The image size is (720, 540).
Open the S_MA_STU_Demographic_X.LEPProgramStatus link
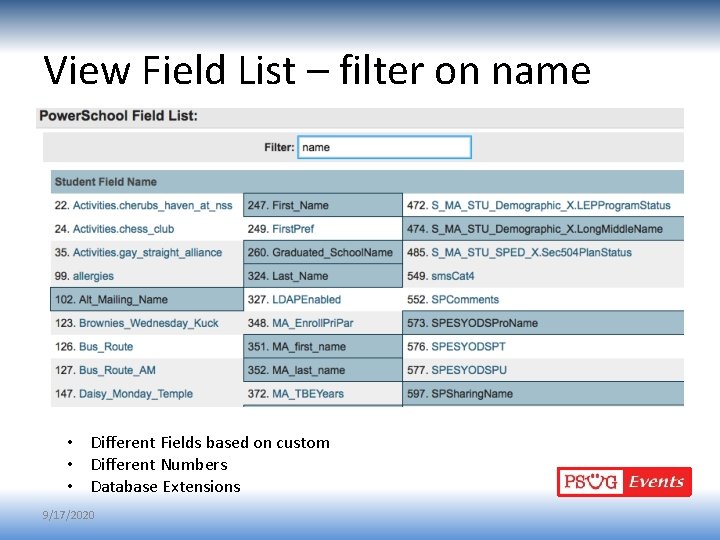(x=551, y=205)
